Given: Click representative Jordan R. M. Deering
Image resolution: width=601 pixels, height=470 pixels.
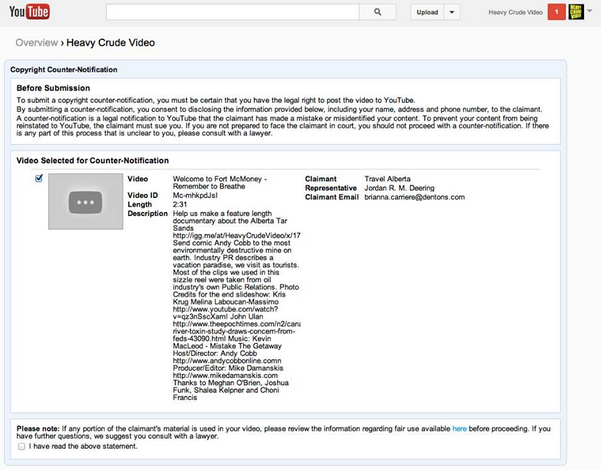Looking at the screenshot, I should tap(399, 188).
